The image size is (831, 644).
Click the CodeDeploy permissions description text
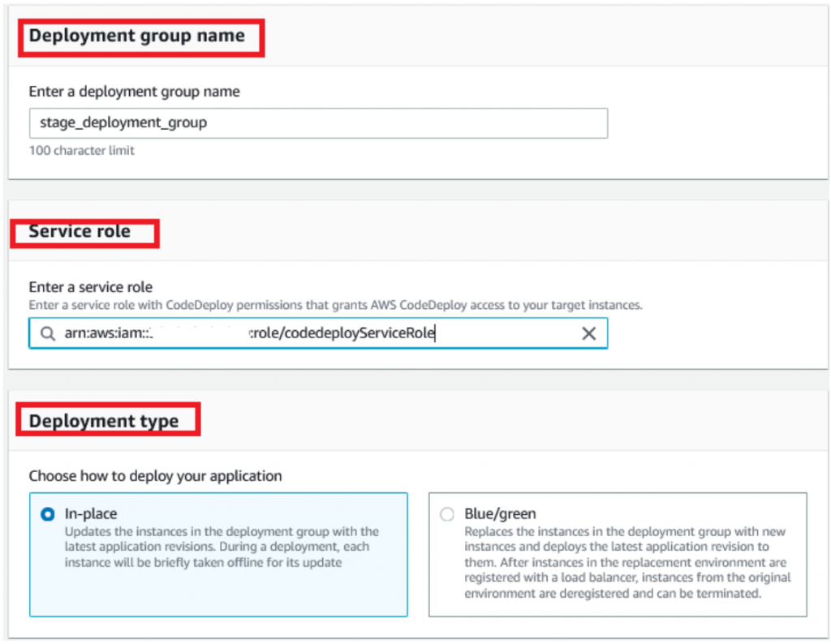(x=335, y=306)
